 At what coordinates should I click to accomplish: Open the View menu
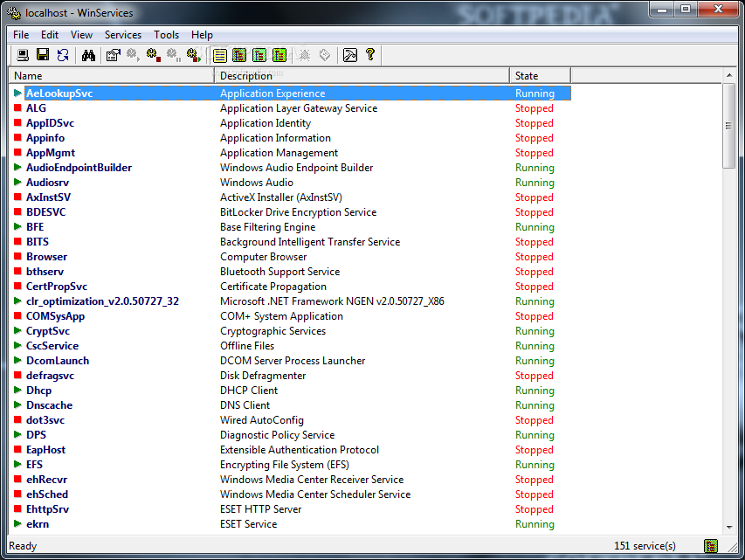[x=81, y=35]
